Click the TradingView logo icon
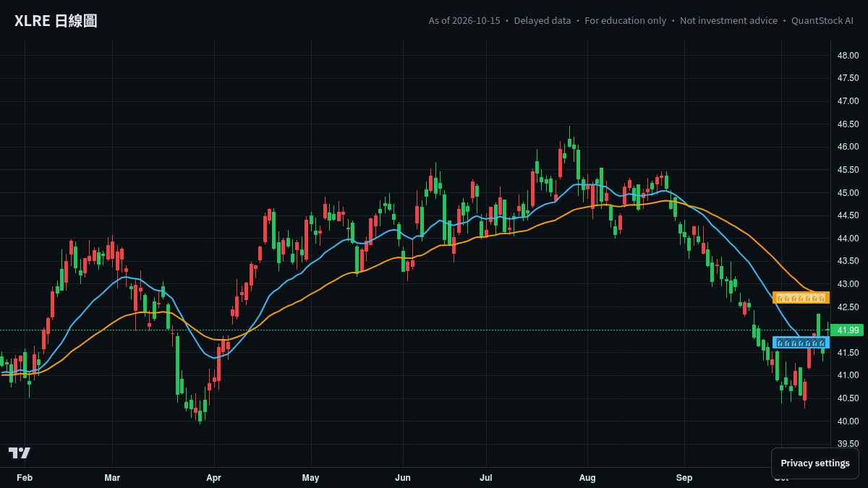868x488 pixels. [x=20, y=453]
